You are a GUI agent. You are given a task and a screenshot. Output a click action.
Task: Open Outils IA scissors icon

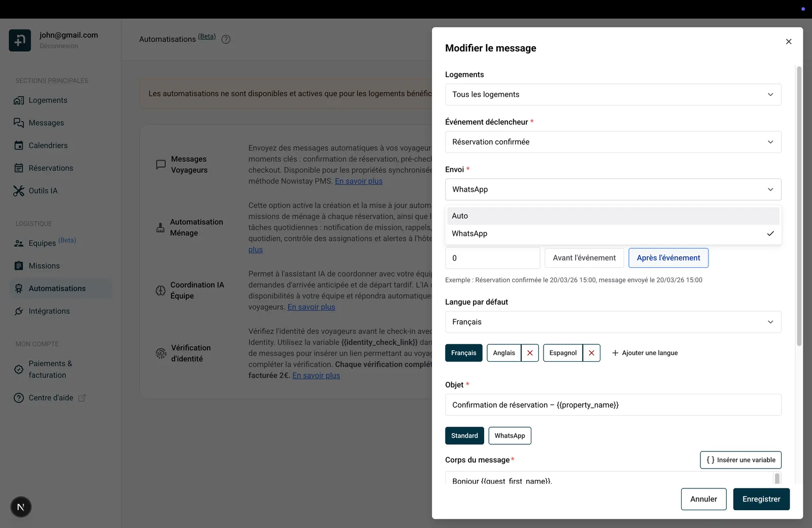coord(19,191)
